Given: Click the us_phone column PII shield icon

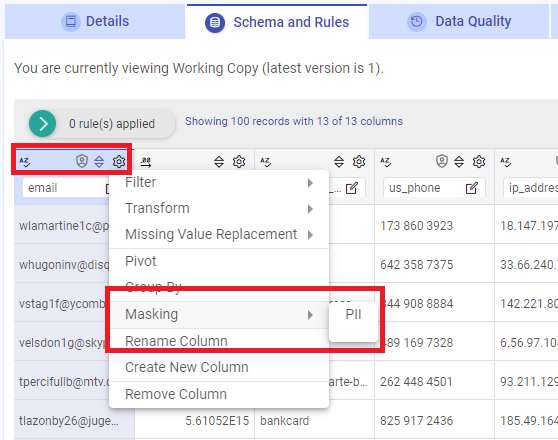Looking at the screenshot, I should (442, 161).
